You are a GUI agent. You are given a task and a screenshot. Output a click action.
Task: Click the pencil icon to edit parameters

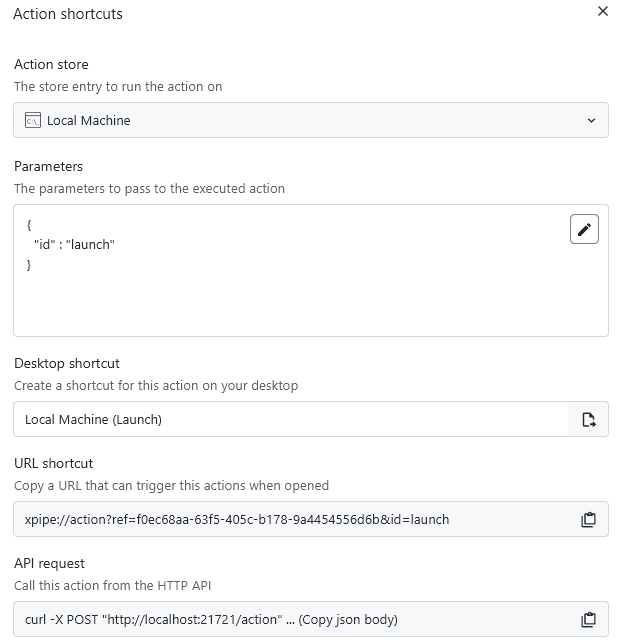[x=584, y=229]
